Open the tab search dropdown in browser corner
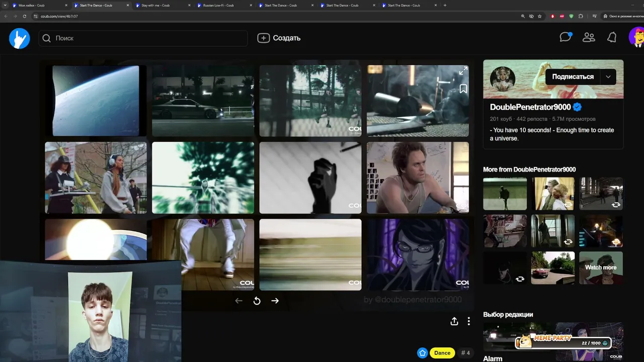 coord(5,5)
